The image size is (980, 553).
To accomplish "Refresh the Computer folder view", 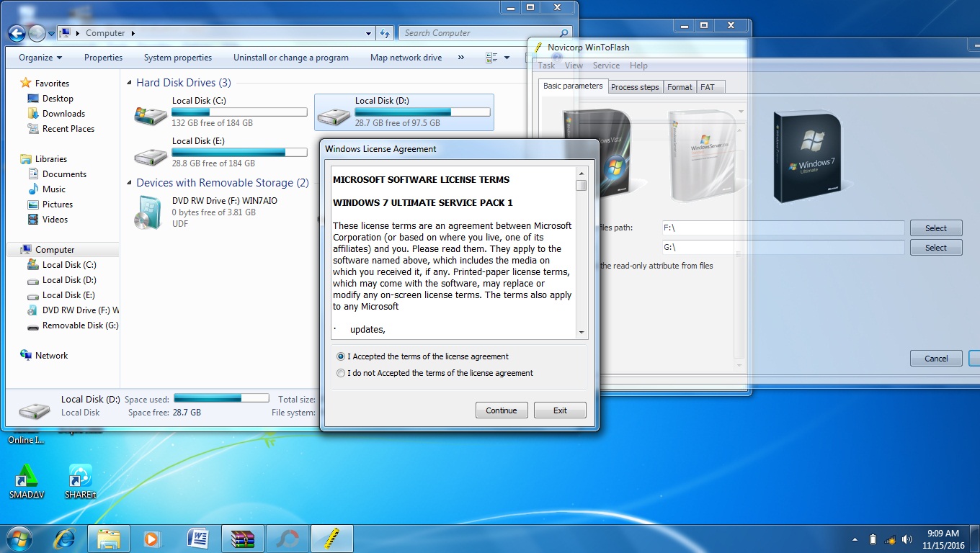I will click(385, 33).
